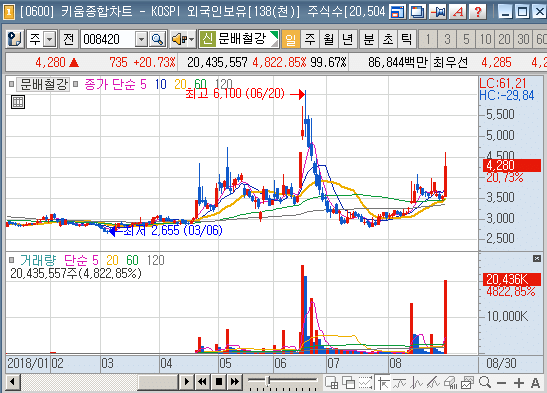Screen dimensions: 547x393
Task: Open the speaker alert icon
Action: coord(178,39)
